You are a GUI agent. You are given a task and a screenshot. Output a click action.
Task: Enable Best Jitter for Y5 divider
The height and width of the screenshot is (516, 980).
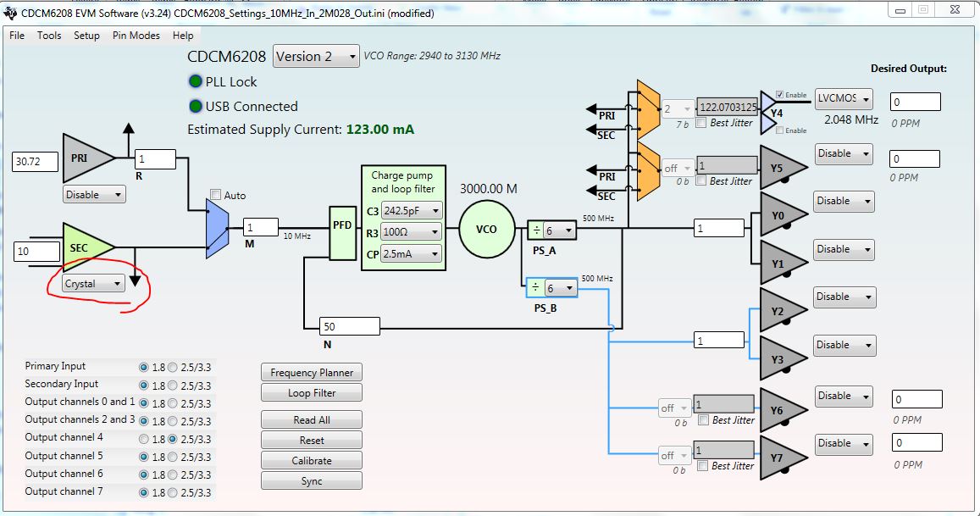[701, 180]
